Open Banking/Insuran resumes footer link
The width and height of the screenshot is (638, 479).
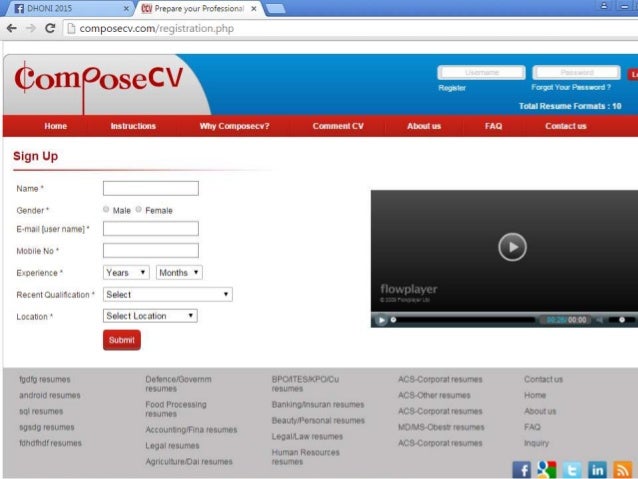click(318, 405)
